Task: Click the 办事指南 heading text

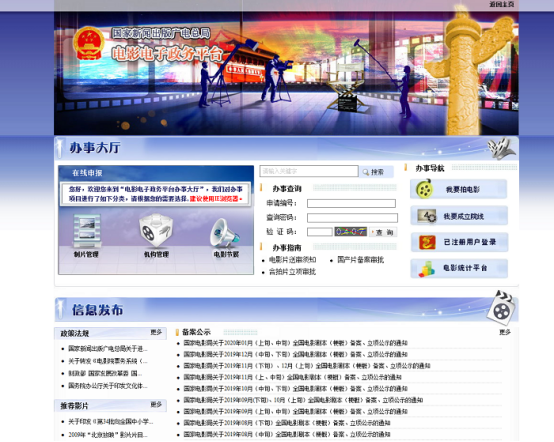Action: 287,248
